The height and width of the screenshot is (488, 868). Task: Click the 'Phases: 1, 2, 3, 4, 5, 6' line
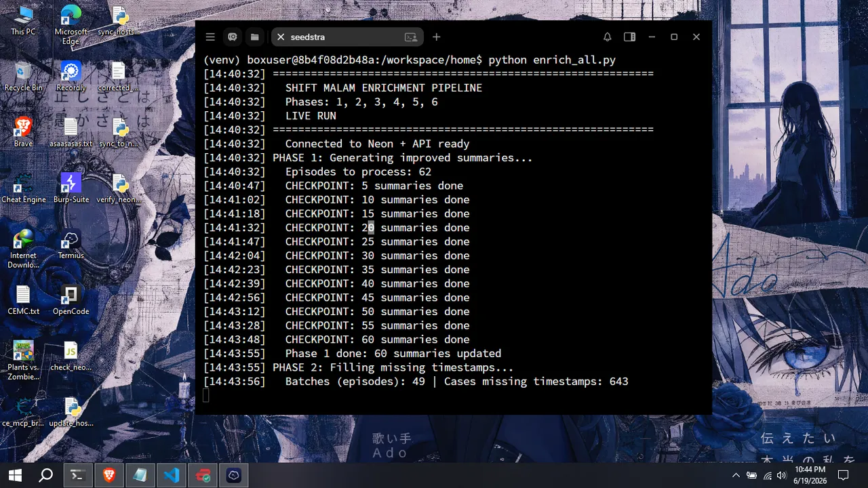pyautogui.click(x=361, y=102)
